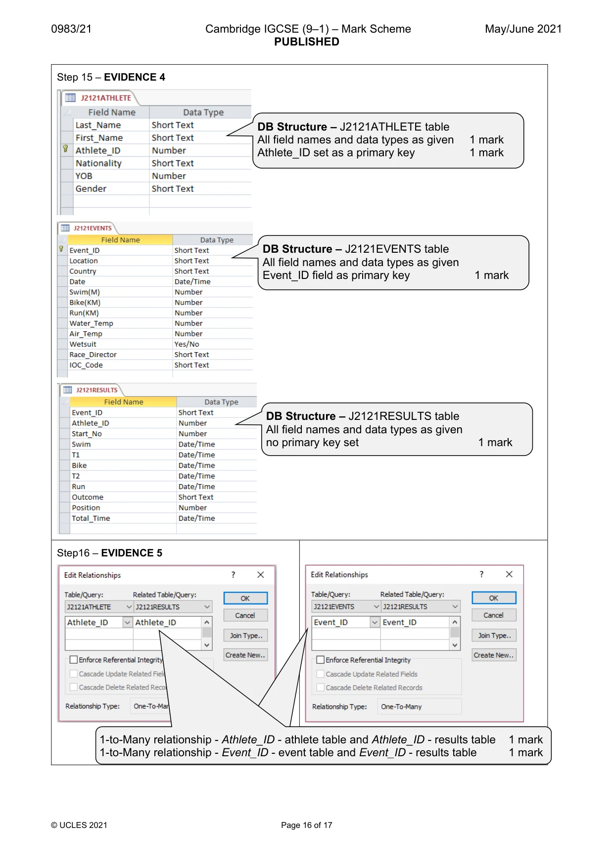Select the Total_Time field name cell
Viewport: 614px width, 868px height.
click(123, 518)
